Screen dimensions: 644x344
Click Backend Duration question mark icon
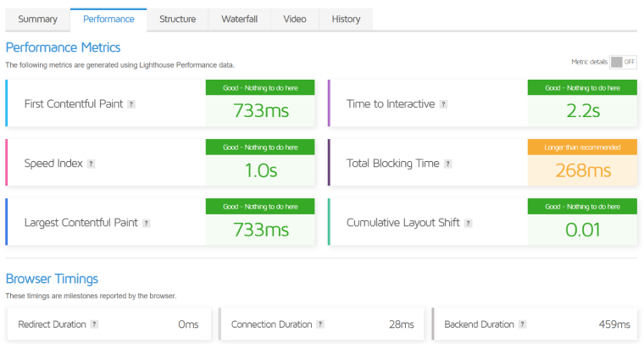[522, 325]
